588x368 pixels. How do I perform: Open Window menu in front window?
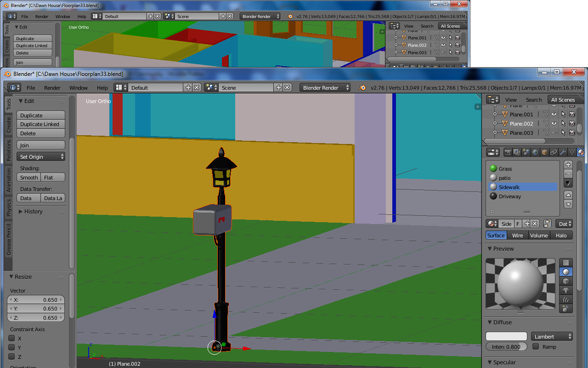pos(79,87)
